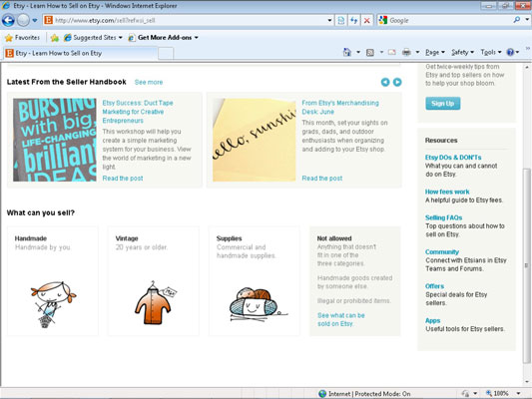Open the Safety menu dropdown
532x399 pixels.
click(x=462, y=52)
